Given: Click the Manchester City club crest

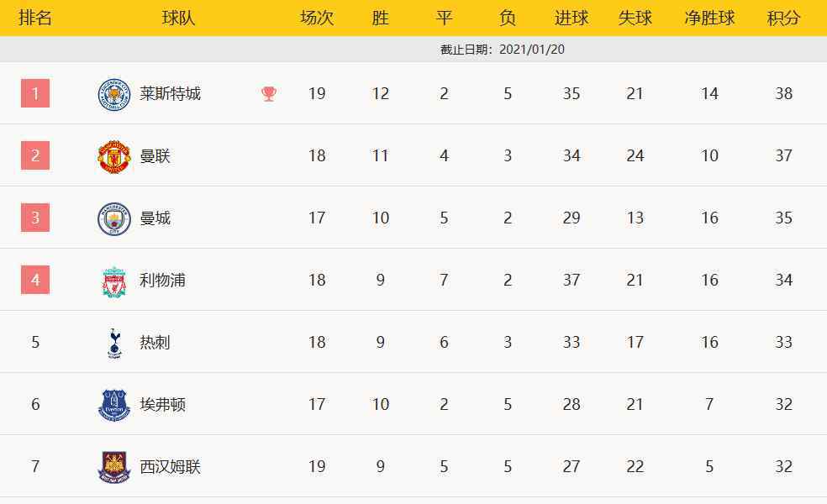Looking at the screenshot, I should tap(113, 218).
